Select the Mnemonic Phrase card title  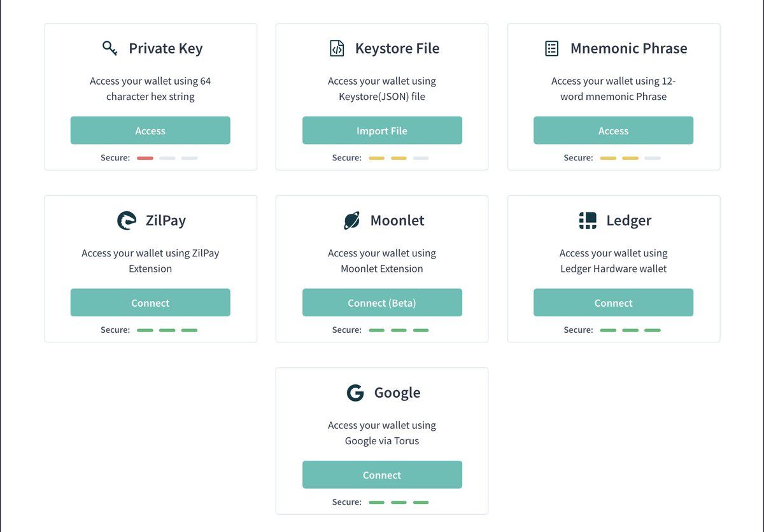pyautogui.click(x=628, y=48)
